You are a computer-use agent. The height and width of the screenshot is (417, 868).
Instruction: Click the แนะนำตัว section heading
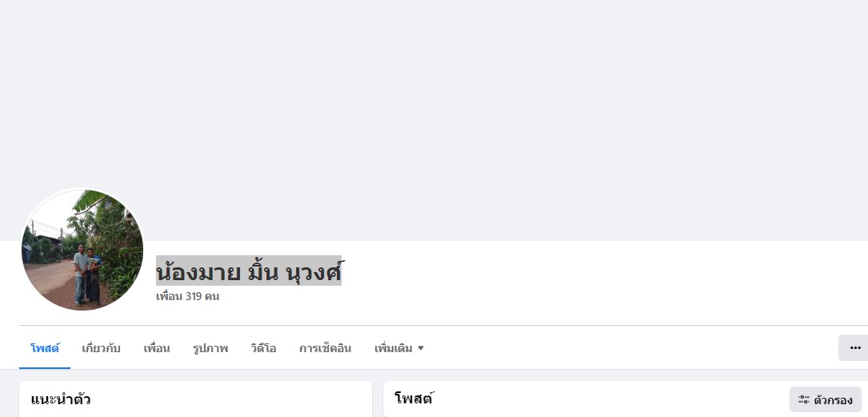coord(60,399)
